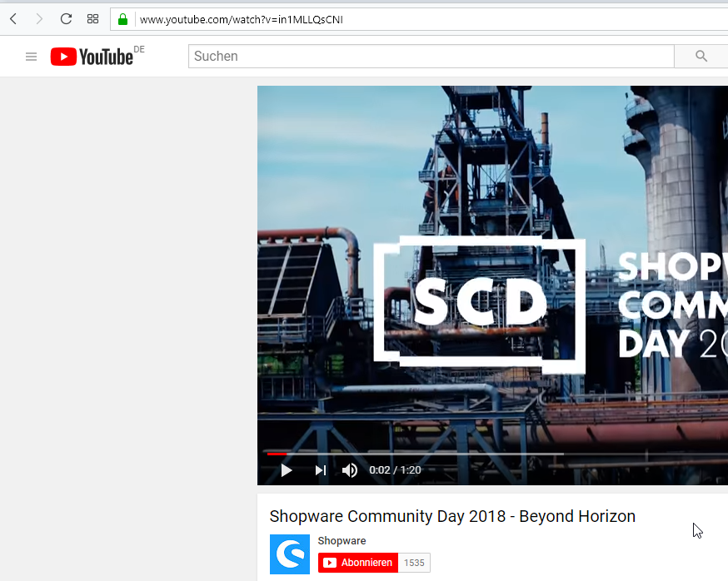The width and height of the screenshot is (728, 581).
Task: Click the Shopware channel avatar
Action: 290,554
